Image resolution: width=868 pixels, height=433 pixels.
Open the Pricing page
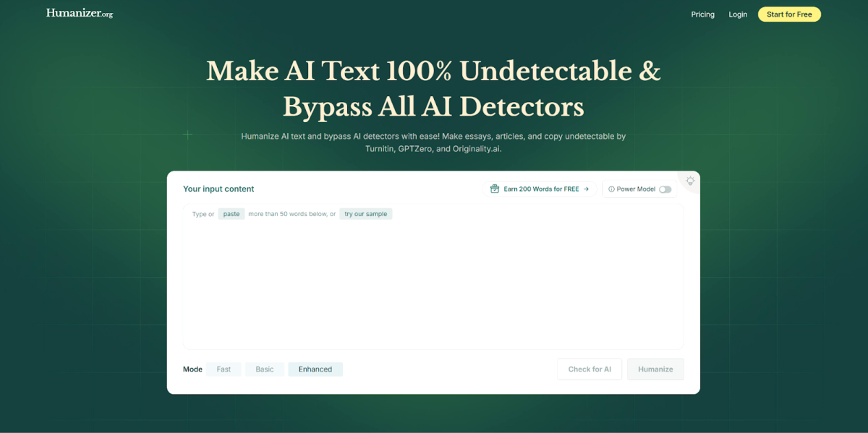pyautogui.click(x=702, y=14)
